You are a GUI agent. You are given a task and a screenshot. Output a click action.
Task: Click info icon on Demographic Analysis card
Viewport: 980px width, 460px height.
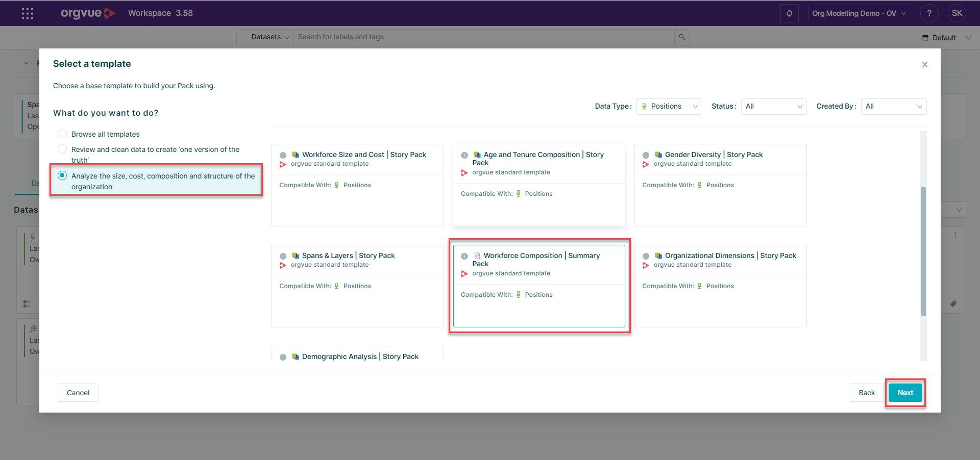tap(283, 357)
